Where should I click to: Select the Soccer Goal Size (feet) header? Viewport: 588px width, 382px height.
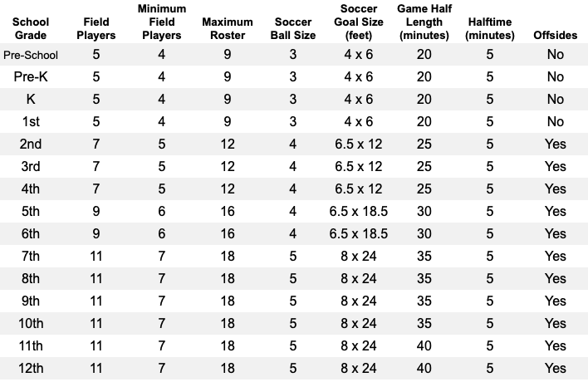point(359,22)
